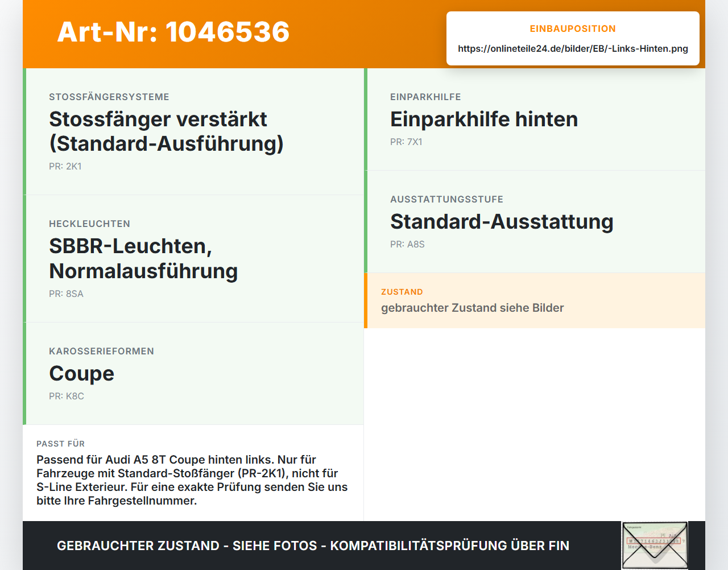
Task: Click the footer used-condition banner text
Action: point(313,546)
